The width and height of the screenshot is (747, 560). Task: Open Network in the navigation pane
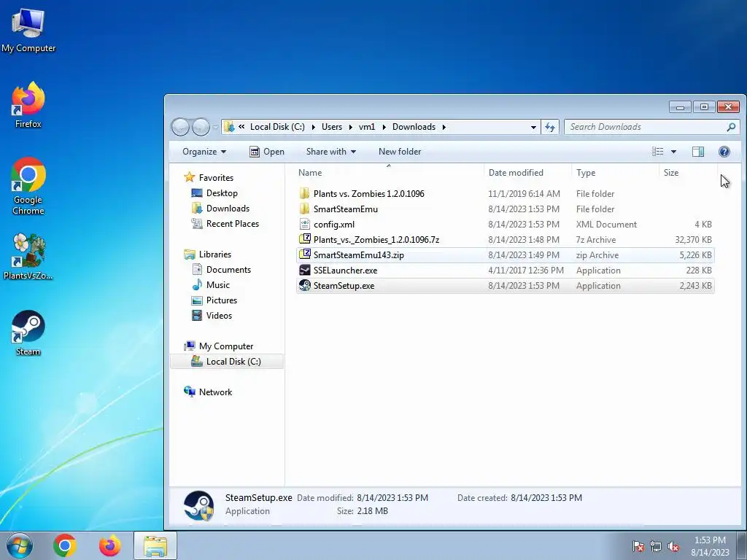pos(215,392)
